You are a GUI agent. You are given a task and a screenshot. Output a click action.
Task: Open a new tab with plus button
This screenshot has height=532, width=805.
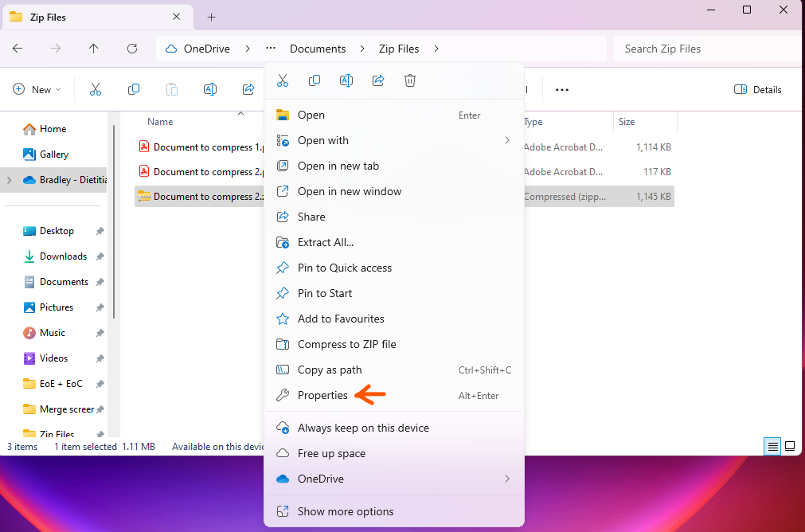coord(211,17)
